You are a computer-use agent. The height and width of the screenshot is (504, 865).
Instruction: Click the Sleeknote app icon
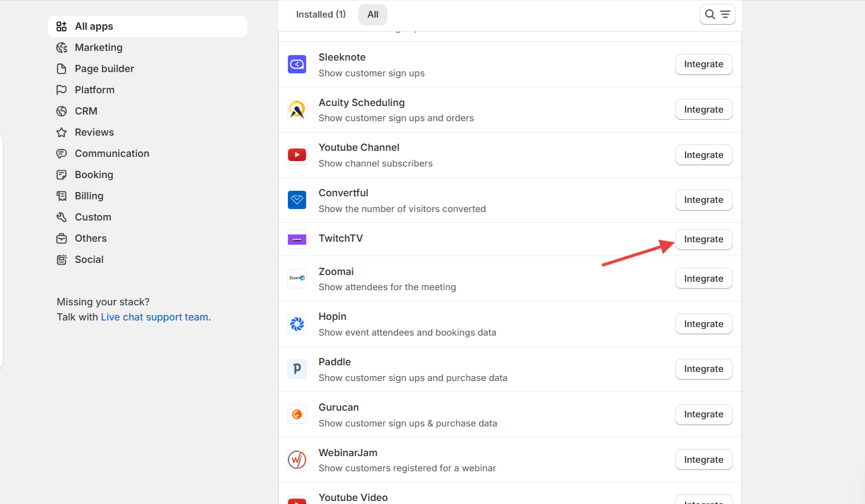pos(296,64)
